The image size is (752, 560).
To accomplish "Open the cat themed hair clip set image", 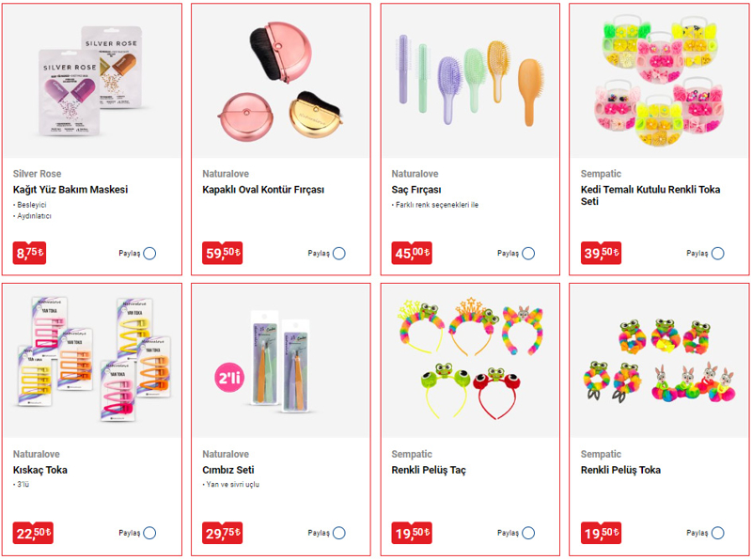I will coord(660,81).
